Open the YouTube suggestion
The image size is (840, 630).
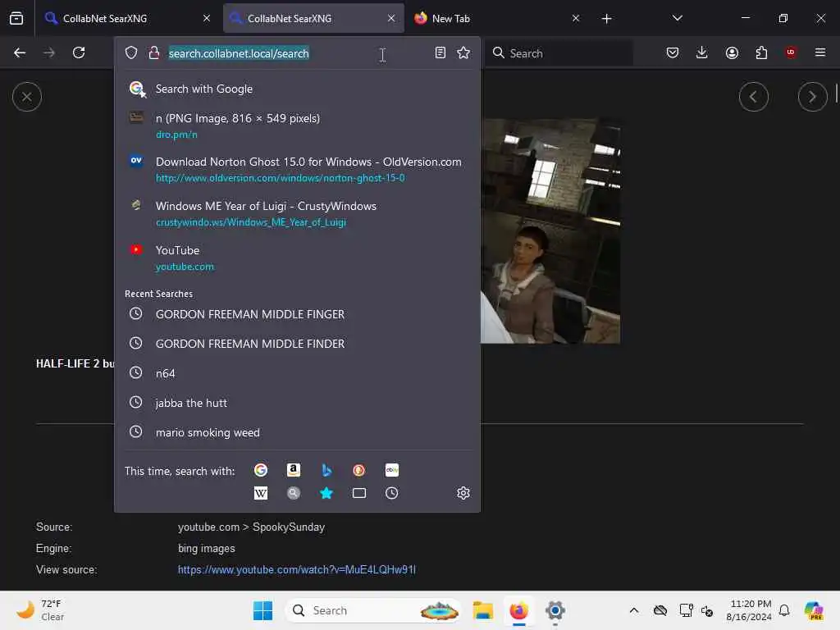click(x=297, y=258)
